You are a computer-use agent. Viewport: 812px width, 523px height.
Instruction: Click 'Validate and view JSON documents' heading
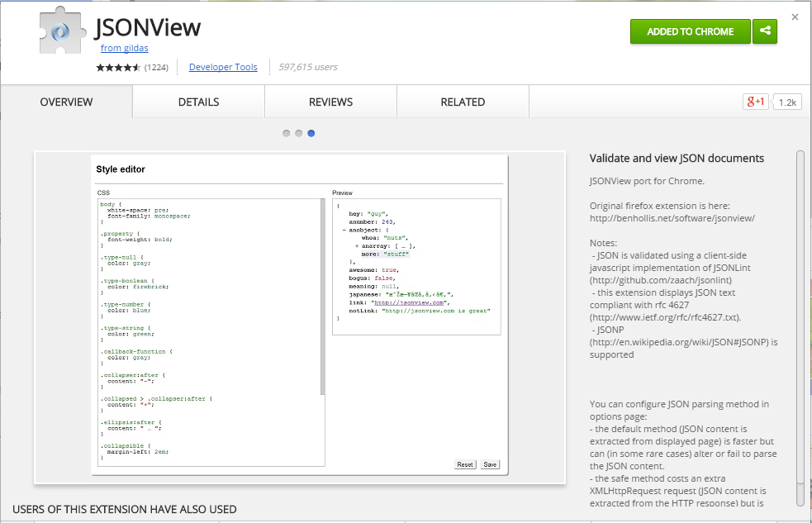677,159
